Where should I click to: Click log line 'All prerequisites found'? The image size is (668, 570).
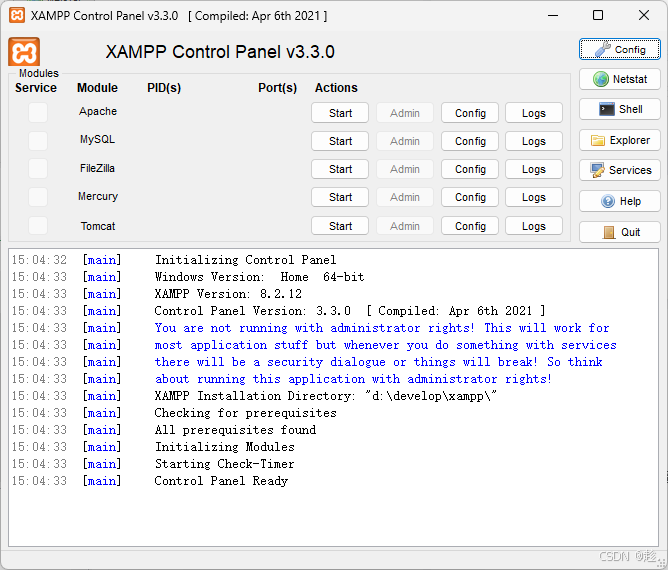[x=235, y=430]
